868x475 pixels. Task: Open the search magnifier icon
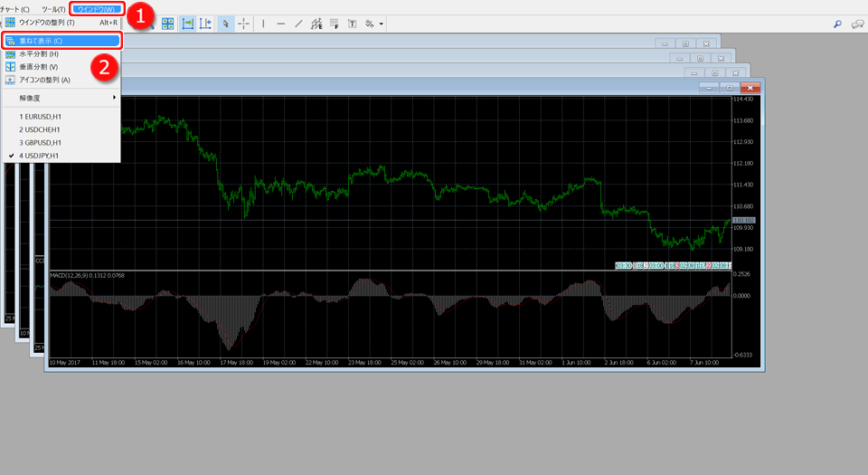pos(836,24)
